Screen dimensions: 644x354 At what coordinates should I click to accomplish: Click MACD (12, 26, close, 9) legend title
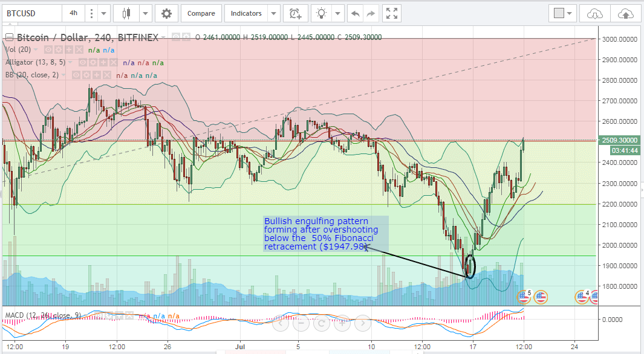(x=43, y=315)
